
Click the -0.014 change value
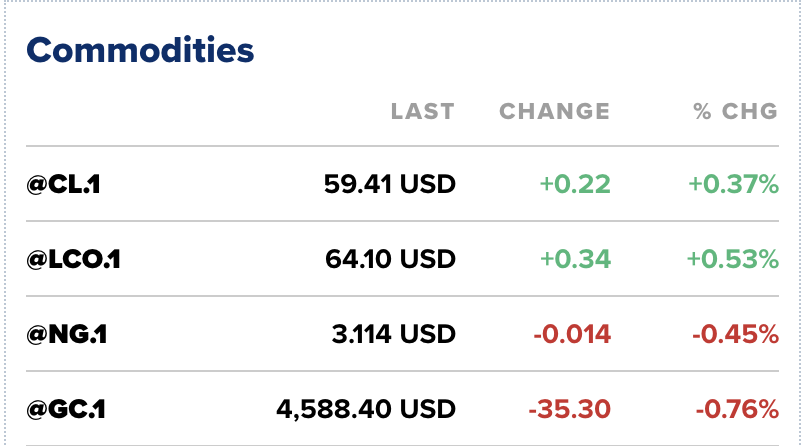coord(572,334)
